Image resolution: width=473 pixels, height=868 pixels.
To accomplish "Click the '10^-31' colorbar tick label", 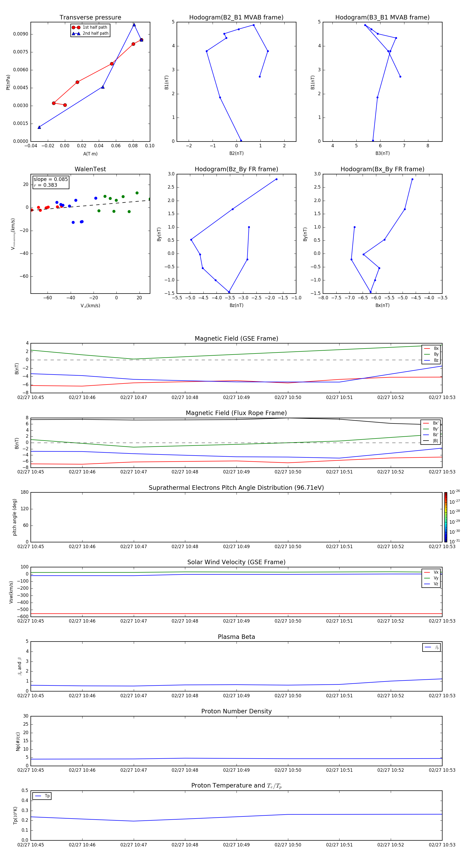I will coord(455,542).
